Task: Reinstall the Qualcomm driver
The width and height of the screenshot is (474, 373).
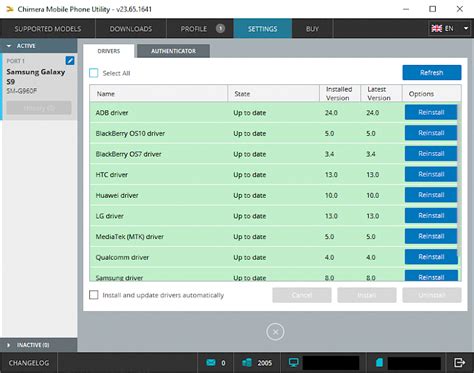Action: pyautogui.click(x=431, y=257)
